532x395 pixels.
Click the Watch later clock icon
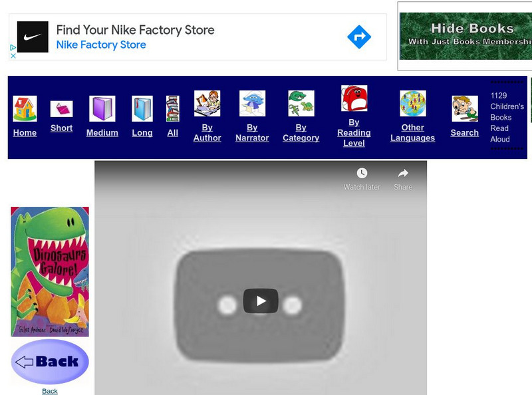(x=362, y=173)
